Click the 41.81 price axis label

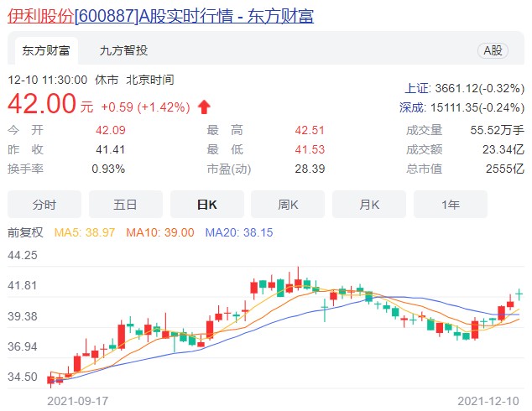tap(23, 285)
